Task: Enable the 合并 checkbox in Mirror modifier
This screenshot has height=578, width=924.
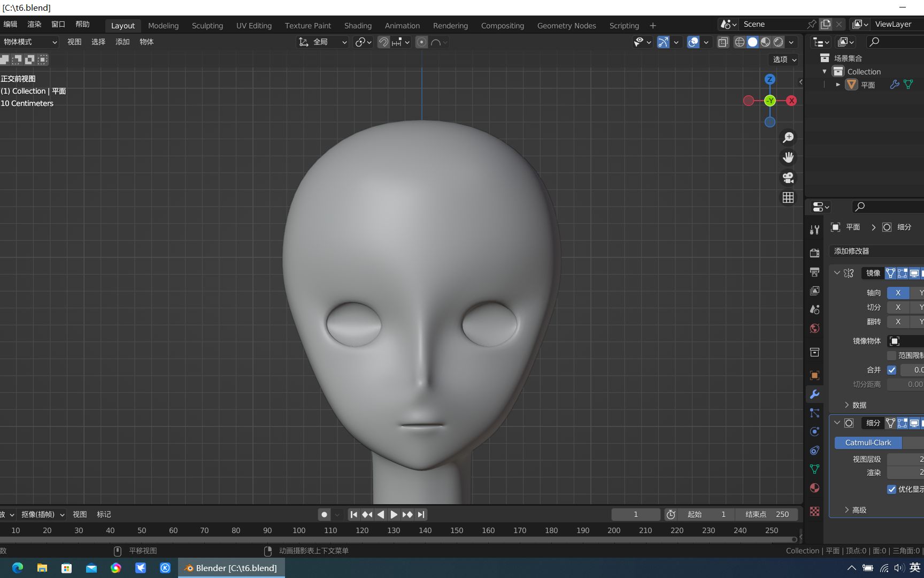Action: (x=891, y=370)
